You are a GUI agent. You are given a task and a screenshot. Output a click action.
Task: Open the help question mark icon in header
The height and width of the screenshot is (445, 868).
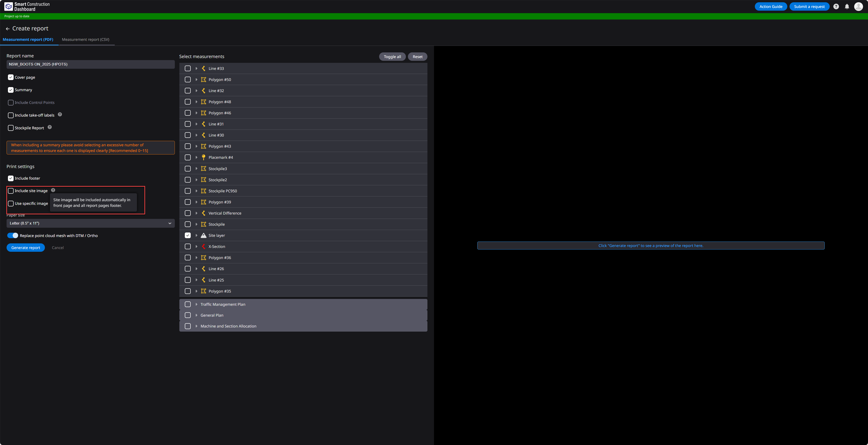836,7
